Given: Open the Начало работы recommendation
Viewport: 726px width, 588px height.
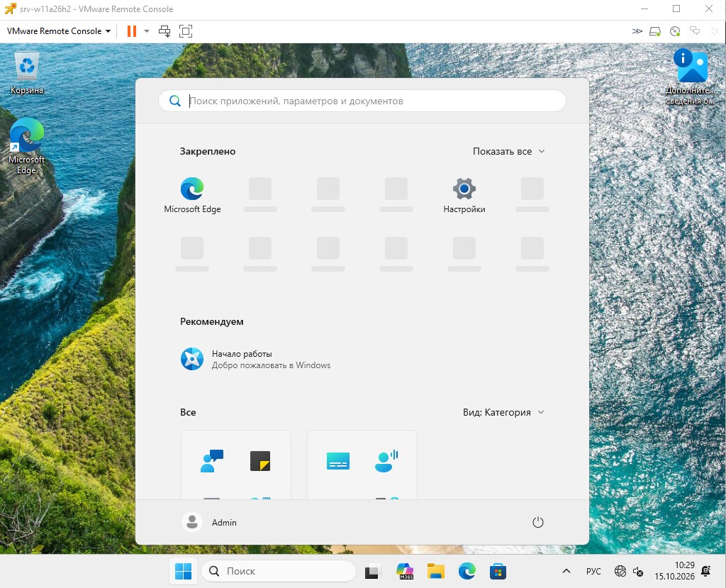Looking at the screenshot, I should click(x=255, y=359).
